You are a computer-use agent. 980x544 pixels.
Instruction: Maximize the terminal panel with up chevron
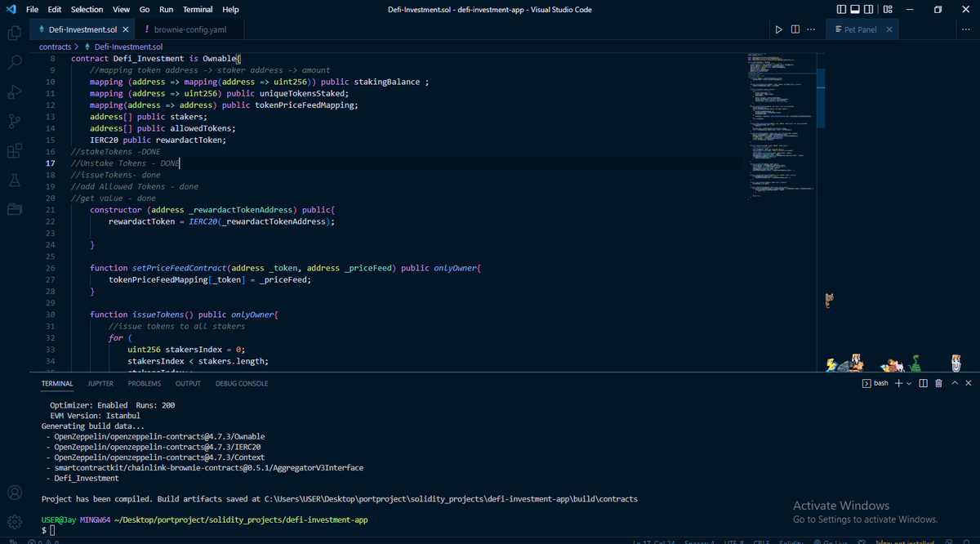coord(954,383)
